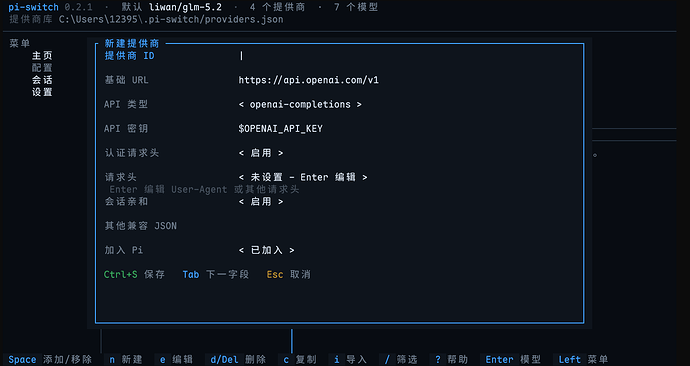Viewport: 690px width, 366px height.
Task: Change API 类型 openai-completions selector
Action: [300, 104]
